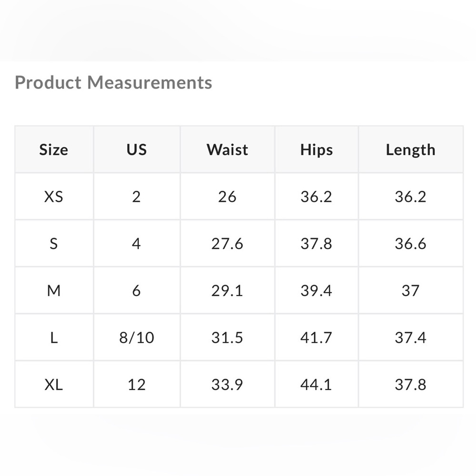Viewport: 476px width, 476px height.
Task: Select the XS size cell
Action: point(54,197)
